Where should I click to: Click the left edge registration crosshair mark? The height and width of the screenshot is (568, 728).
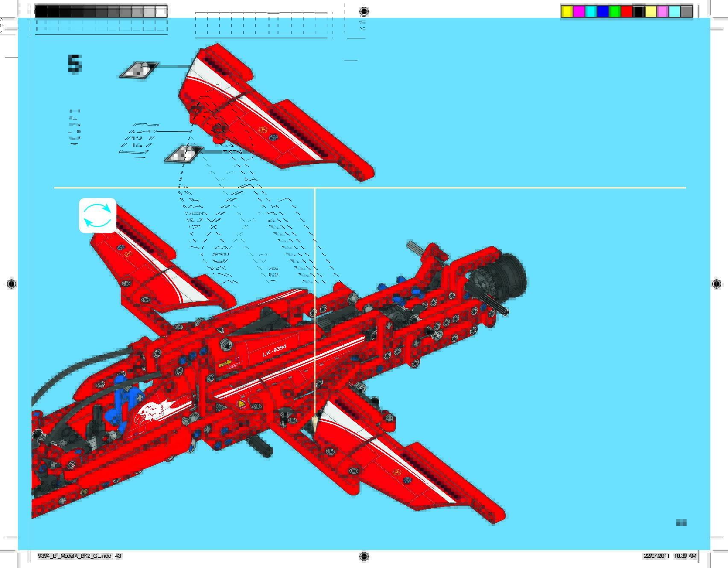point(12,284)
